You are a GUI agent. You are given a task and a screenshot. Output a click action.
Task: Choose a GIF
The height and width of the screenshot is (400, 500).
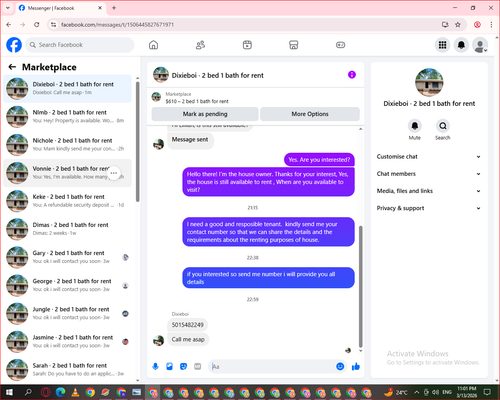(198, 367)
